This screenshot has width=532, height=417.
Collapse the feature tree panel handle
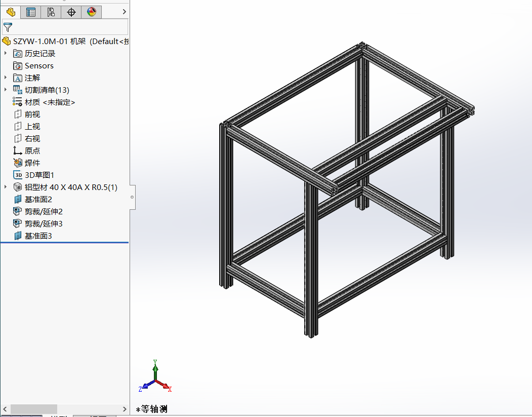point(132,197)
